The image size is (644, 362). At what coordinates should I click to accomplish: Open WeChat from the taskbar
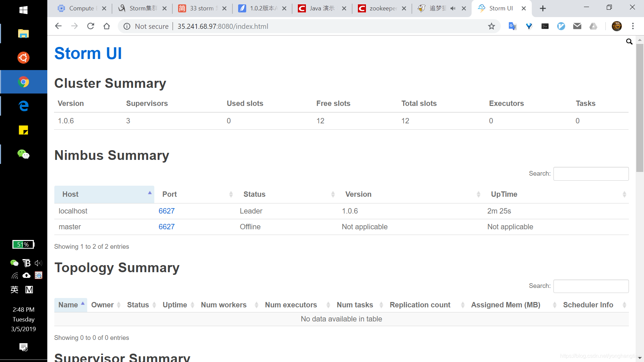pos(23,154)
